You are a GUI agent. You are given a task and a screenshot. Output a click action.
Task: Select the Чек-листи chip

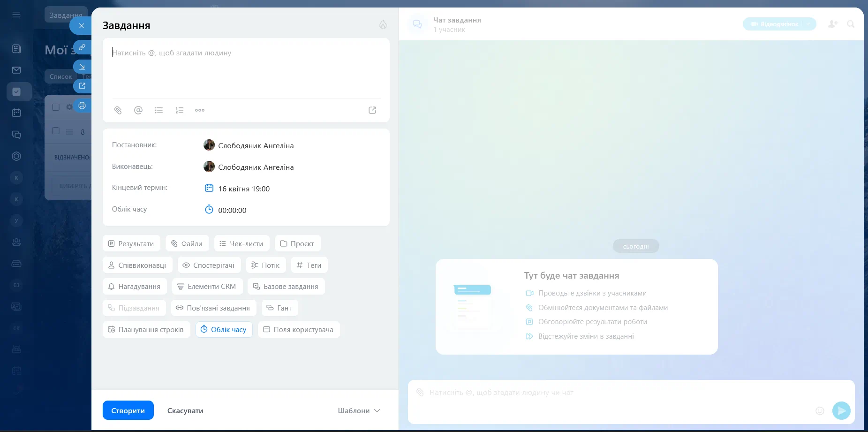242,244
